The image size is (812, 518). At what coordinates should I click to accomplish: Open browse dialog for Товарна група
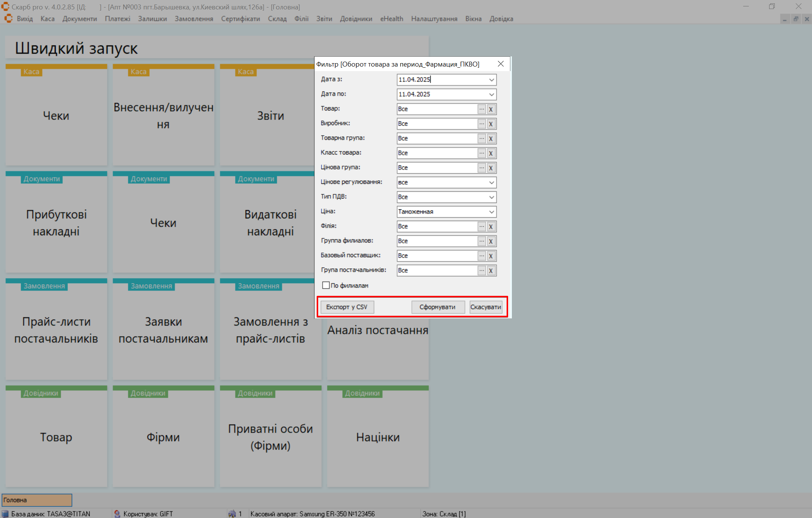(481, 138)
